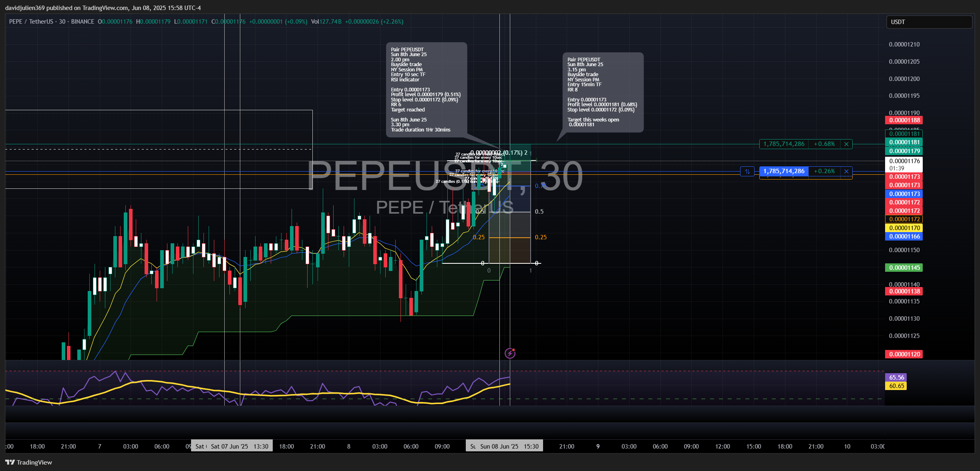This screenshot has height=471, width=980.
Task: Click the 0.00001130 price scale value
Action: [x=904, y=319]
